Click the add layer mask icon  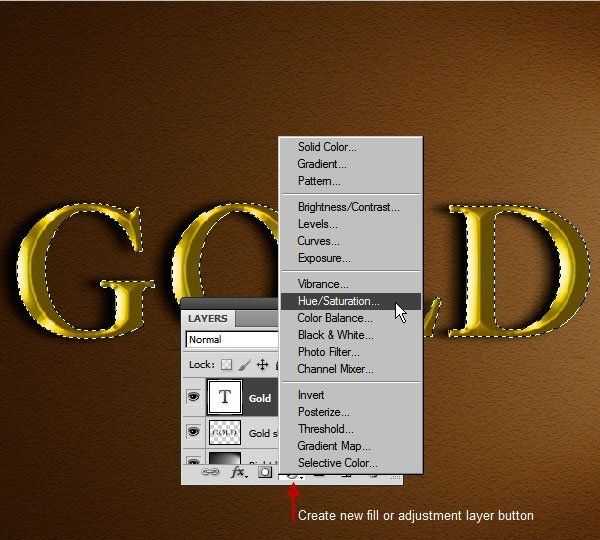(264, 473)
